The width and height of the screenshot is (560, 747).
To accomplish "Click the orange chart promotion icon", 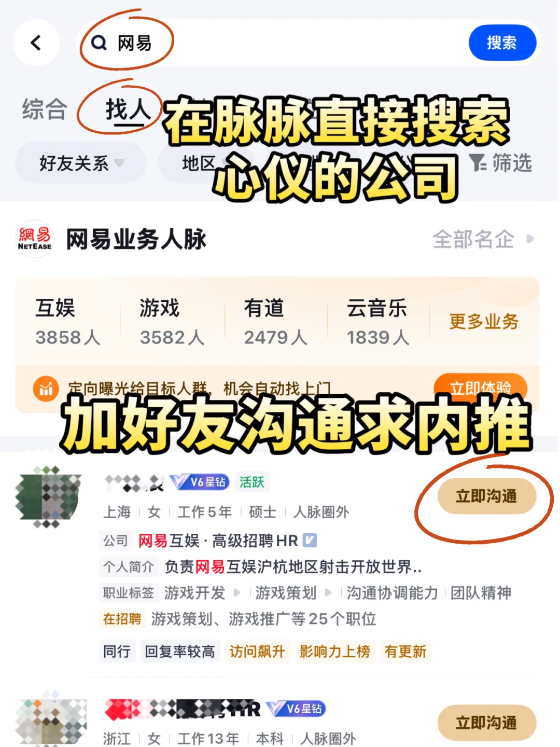I will pyautogui.click(x=46, y=388).
